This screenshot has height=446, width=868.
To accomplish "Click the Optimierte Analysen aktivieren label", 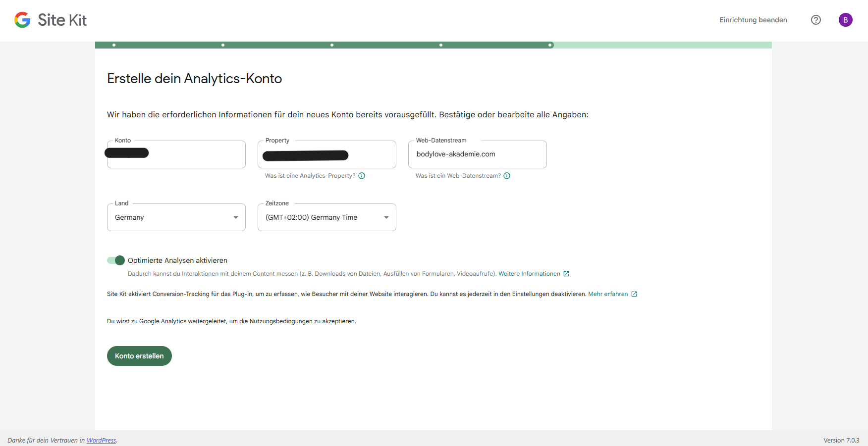I will tap(177, 260).
